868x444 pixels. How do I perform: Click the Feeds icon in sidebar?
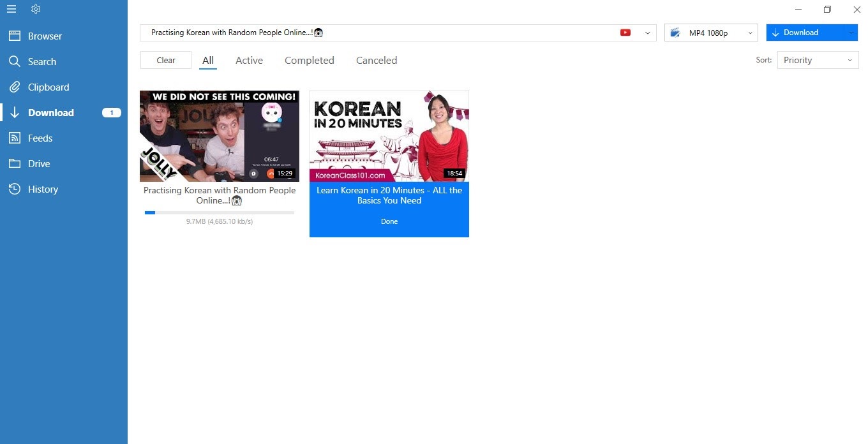click(15, 138)
